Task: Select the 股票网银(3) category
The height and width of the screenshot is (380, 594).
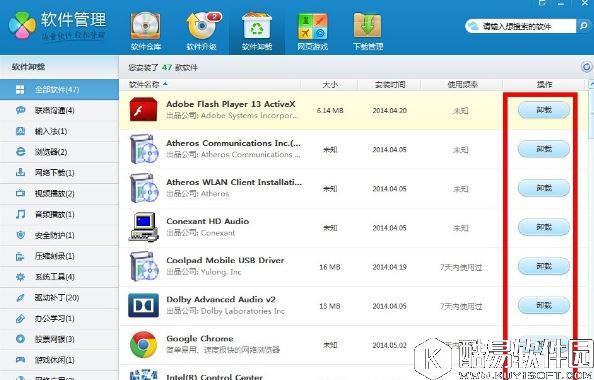Action: click(59, 339)
